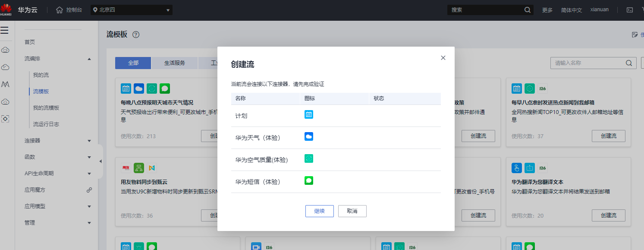This screenshot has height=250, width=644.
Task: Click 更多 in the top bar
Action: pos(547,10)
